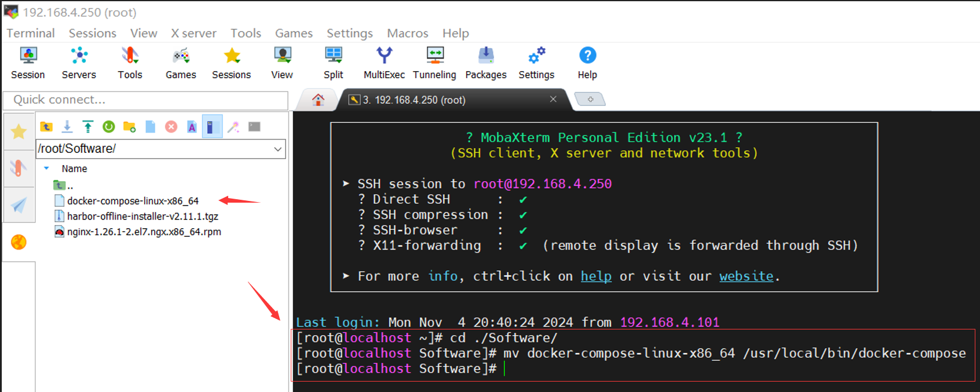Refresh the SFTP folder listing
Viewport: 980px width, 392px height.
(108, 127)
